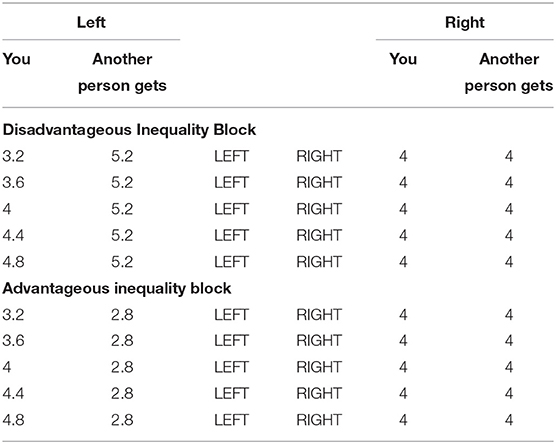The height and width of the screenshot is (444, 556).
Task: Click Another person gets header under Right
Action: tap(509, 72)
